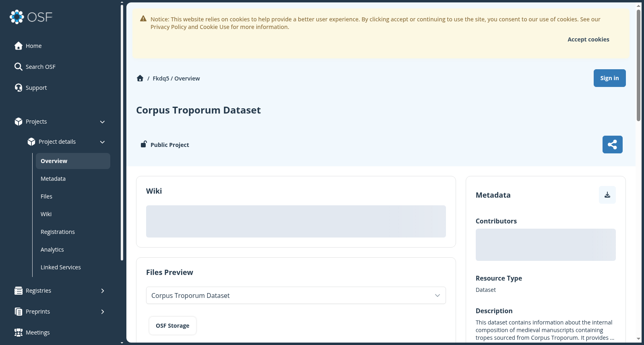Click the Files Preview heading
Screen dimensions: 644x345
(169, 273)
